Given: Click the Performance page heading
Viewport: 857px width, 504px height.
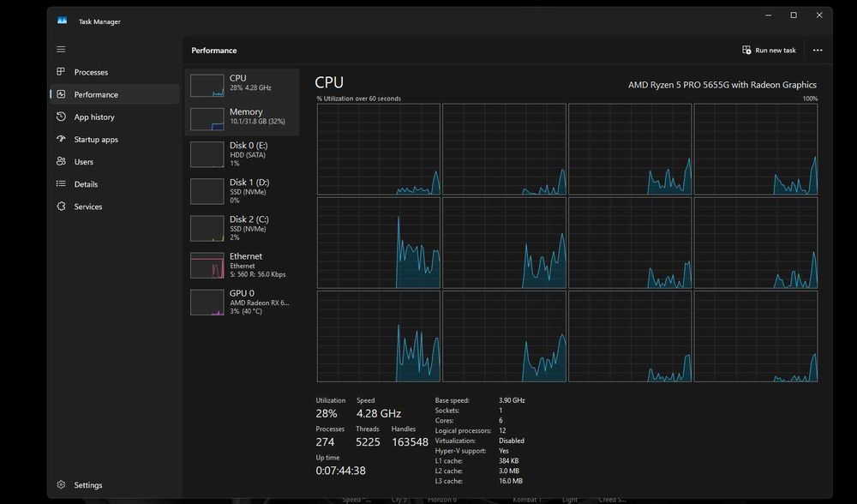Looking at the screenshot, I should coord(213,51).
